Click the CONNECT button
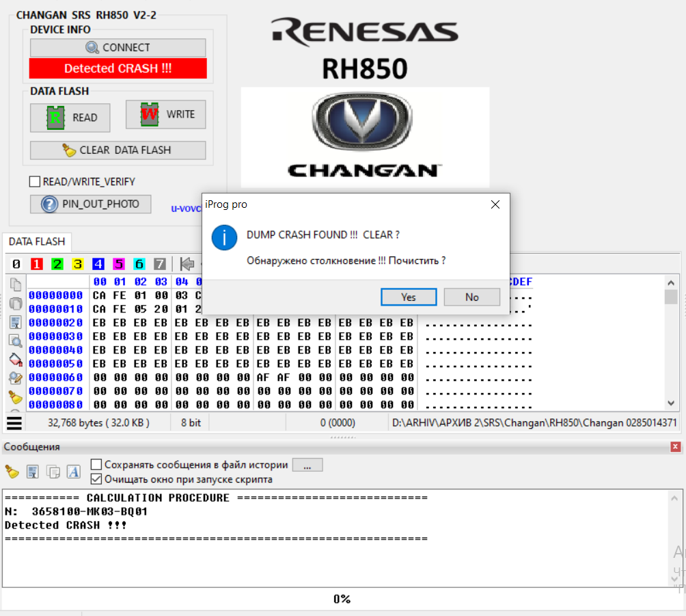 (x=118, y=47)
